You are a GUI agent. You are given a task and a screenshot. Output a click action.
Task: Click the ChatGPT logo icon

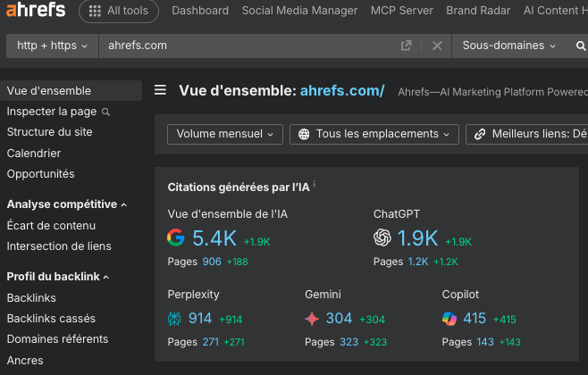tap(382, 237)
